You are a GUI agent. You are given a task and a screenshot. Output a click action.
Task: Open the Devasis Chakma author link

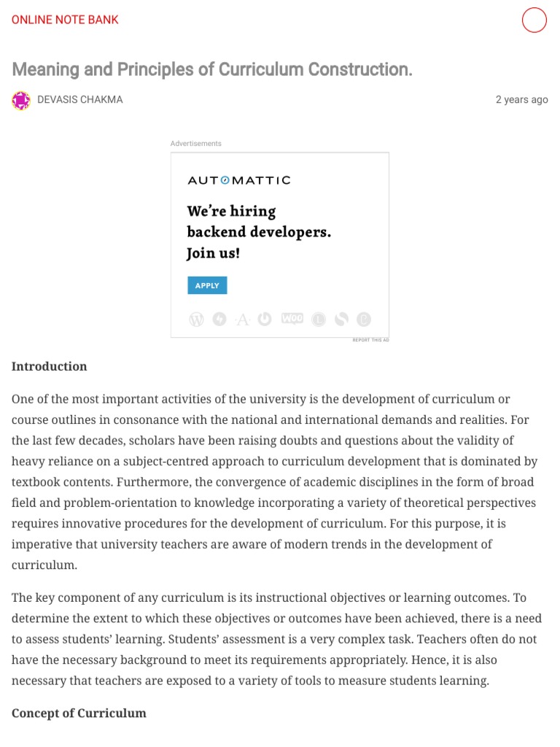80,100
